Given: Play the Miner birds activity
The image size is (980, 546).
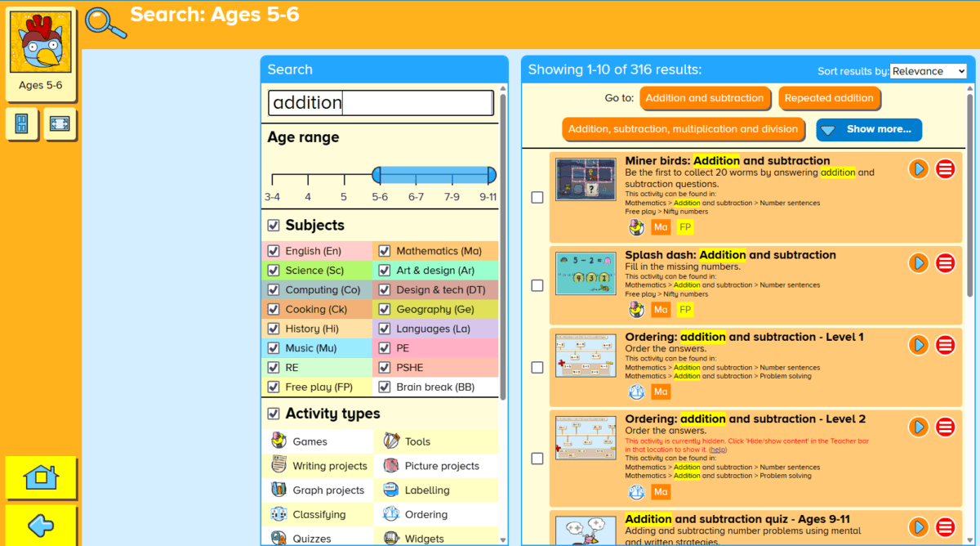Looking at the screenshot, I should 918,168.
